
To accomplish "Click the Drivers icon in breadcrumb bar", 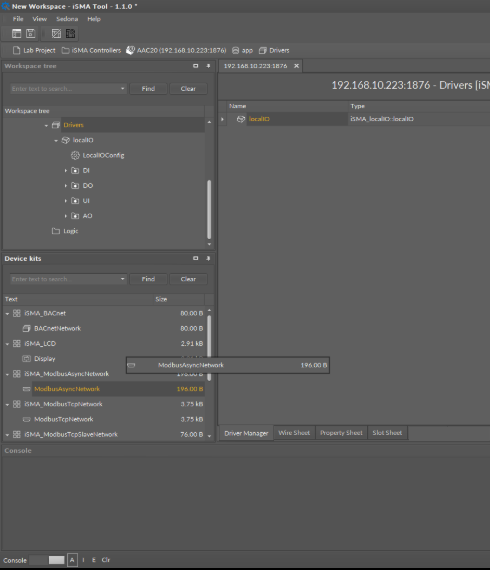I will 263,51.
